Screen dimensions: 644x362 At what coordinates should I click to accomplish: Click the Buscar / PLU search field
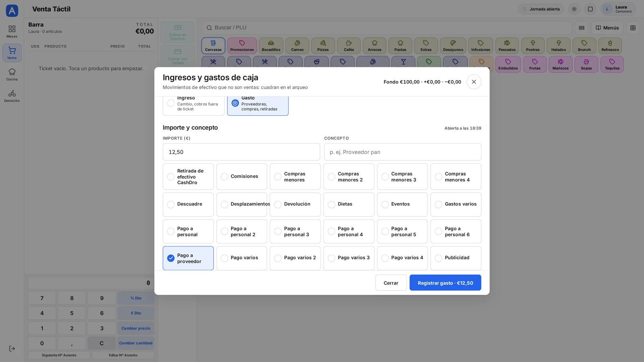[386, 28]
